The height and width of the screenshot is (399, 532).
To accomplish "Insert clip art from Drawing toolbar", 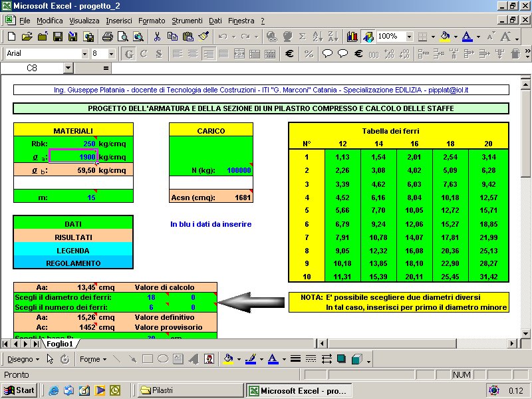I will click(209, 359).
